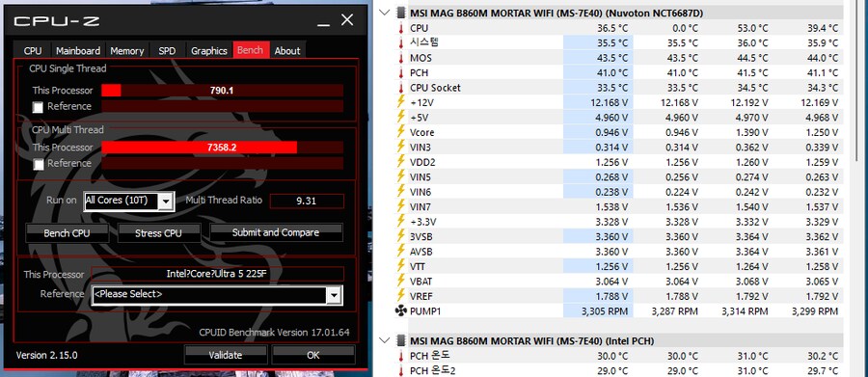Click the VBAT voltage bolt icon
The image size is (868, 377).
coord(401,282)
